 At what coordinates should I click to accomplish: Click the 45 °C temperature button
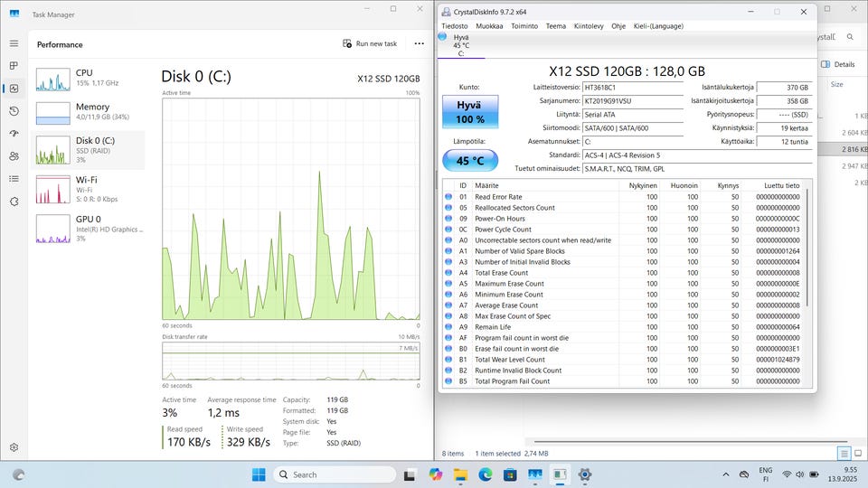point(470,161)
